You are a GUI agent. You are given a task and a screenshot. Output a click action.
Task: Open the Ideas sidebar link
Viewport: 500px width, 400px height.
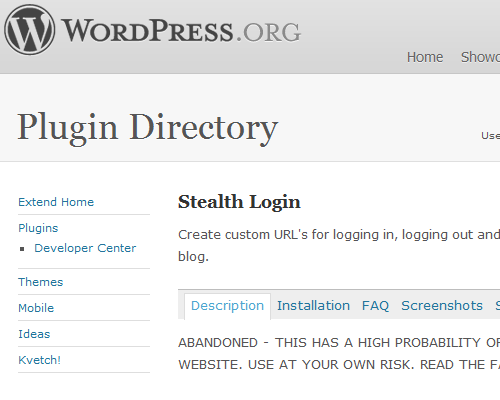click(34, 334)
